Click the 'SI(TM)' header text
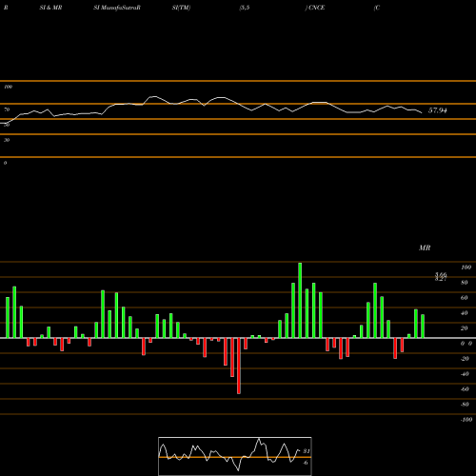Viewport: 476px width, 476px height. click(181, 8)
